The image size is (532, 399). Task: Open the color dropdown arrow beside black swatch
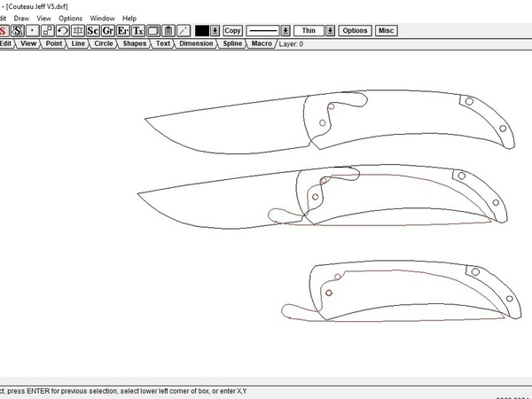click(215, 30)
